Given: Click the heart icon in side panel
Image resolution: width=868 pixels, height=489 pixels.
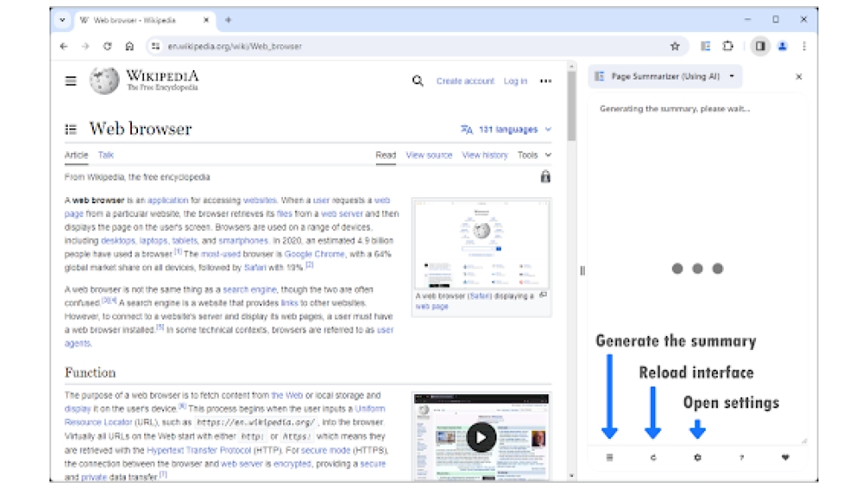Looking at the screenshot, I should [786, 458].
